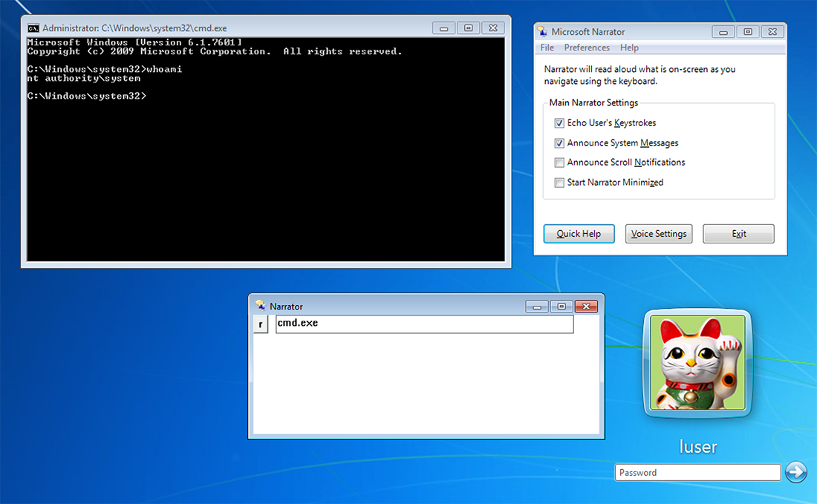Maximize the cmd.exe window
The height and width of the screenshot is (504, 817).
(x=469, y=28)
